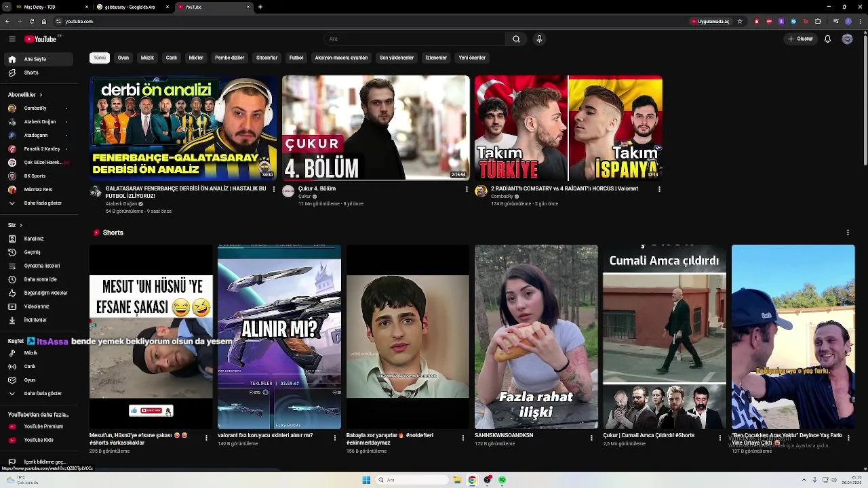Open YouTube Premium in the sidebar

tap(37, 426)
